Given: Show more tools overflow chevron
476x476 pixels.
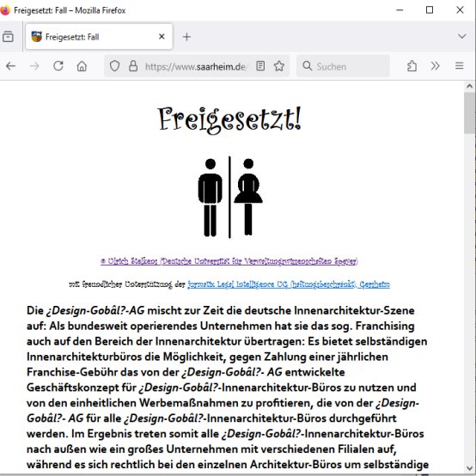Looking at the screenshot, I should [x=435, y=66].
